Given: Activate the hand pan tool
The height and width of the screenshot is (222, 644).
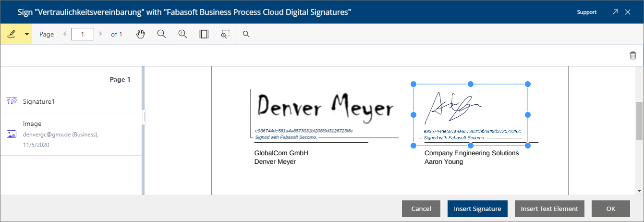Looking at the screenshot, I should tap(140, 34).
